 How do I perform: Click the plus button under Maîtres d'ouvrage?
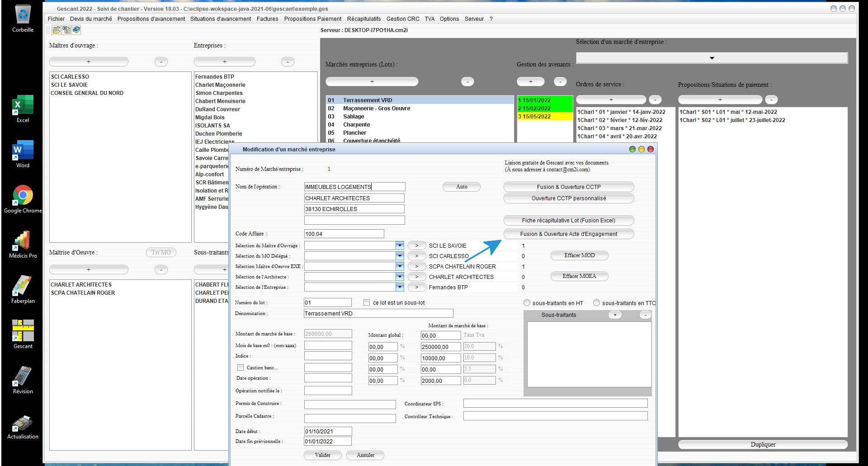[x=89, y=61]
